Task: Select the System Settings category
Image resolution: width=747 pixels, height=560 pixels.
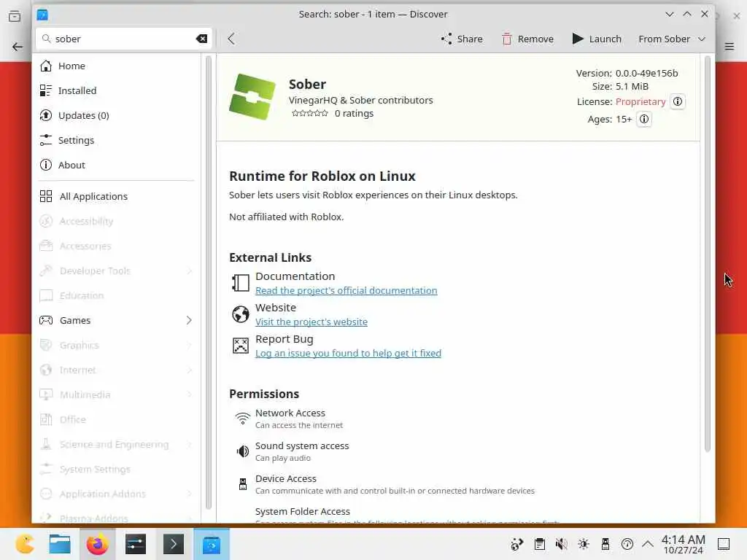Action: coord(116,469)
